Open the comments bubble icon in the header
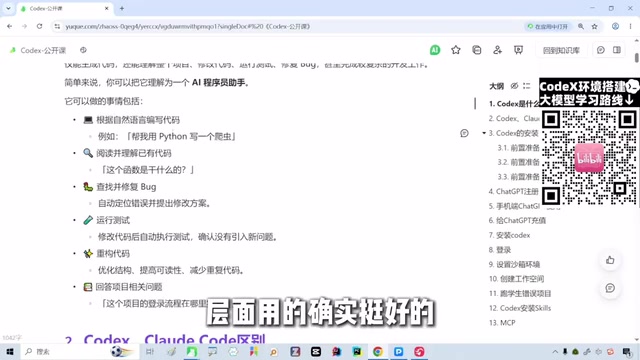The width and height of the screenshot is (640, 360). point(600,50)
